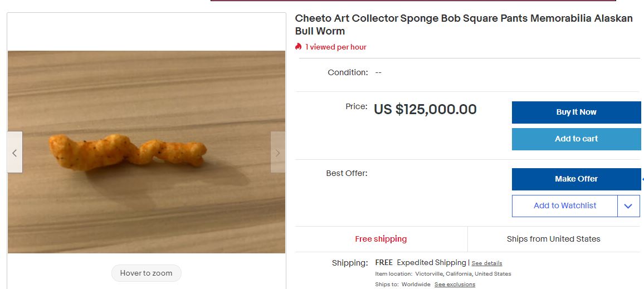644x289 pixels.
Task: Click Ships from United States text
Action: [553, 239]
